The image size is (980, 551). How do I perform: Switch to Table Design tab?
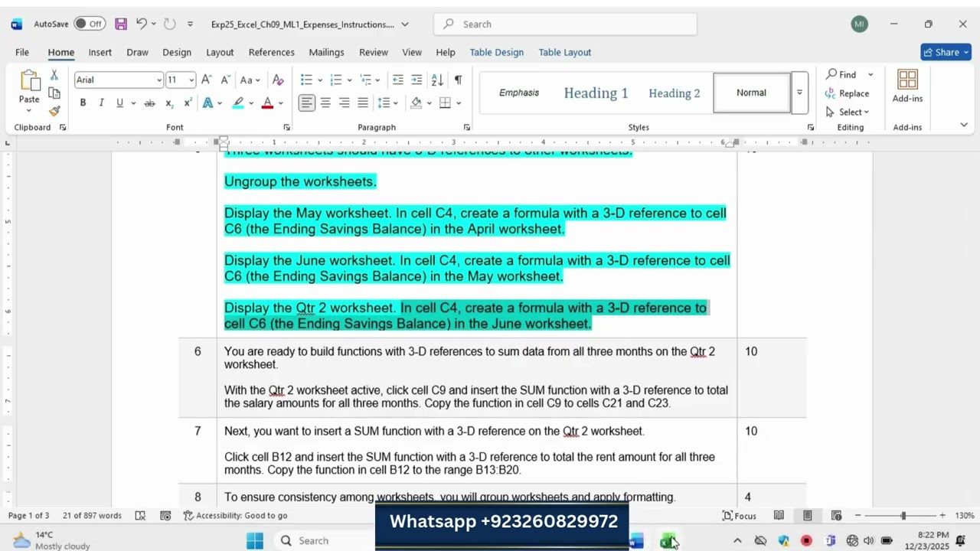(497, 52)
